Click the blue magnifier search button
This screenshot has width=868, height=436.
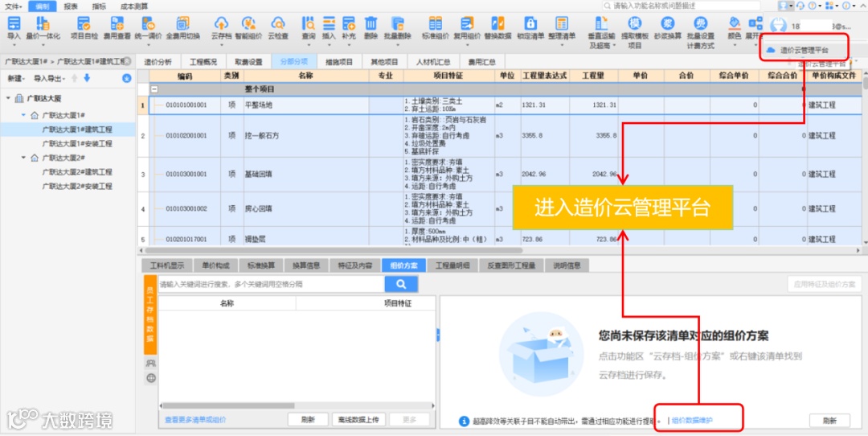pyautogui.click(x=401, y=284)
